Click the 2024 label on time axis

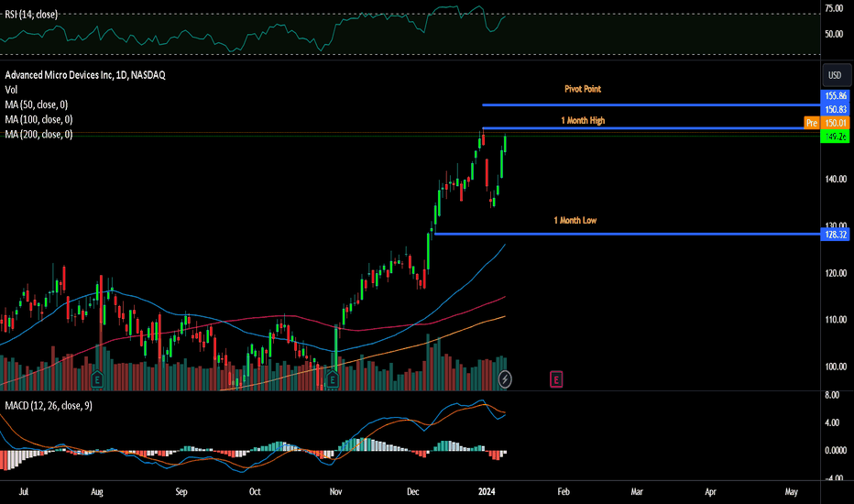click(487, 491)
